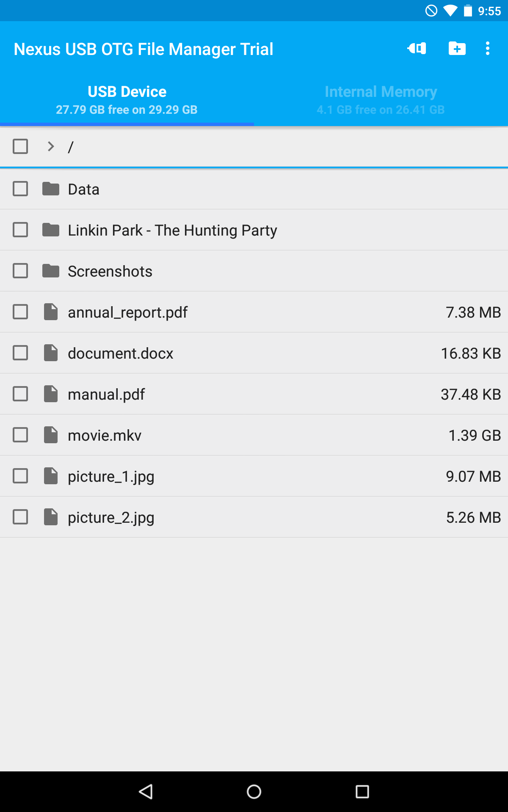The width and height of the screenshot is (508, 812).
Task: Check the checkbox beside movie.mkv
Action: (20, 435)
